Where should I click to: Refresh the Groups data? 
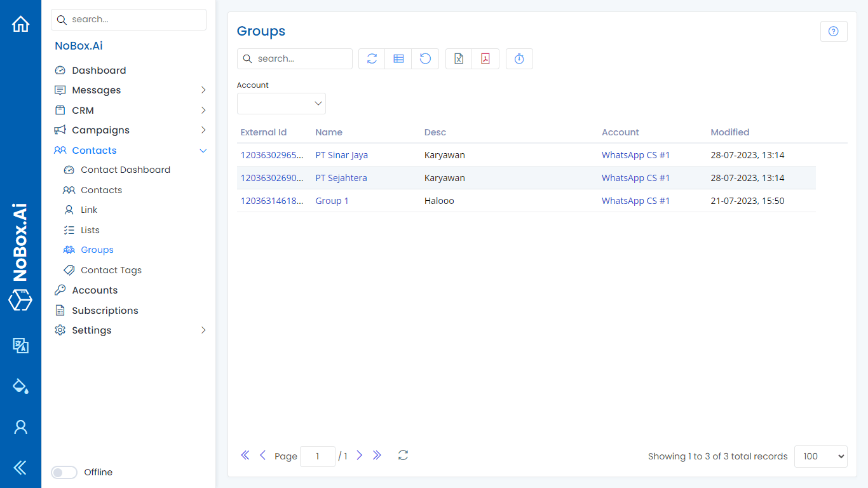(371, 58)
